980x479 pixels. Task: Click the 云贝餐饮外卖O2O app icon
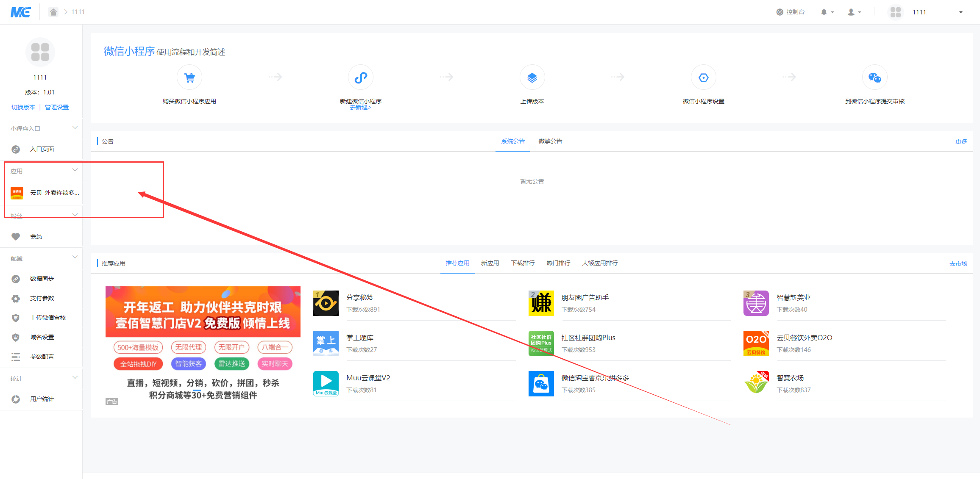tap(756, 343)
